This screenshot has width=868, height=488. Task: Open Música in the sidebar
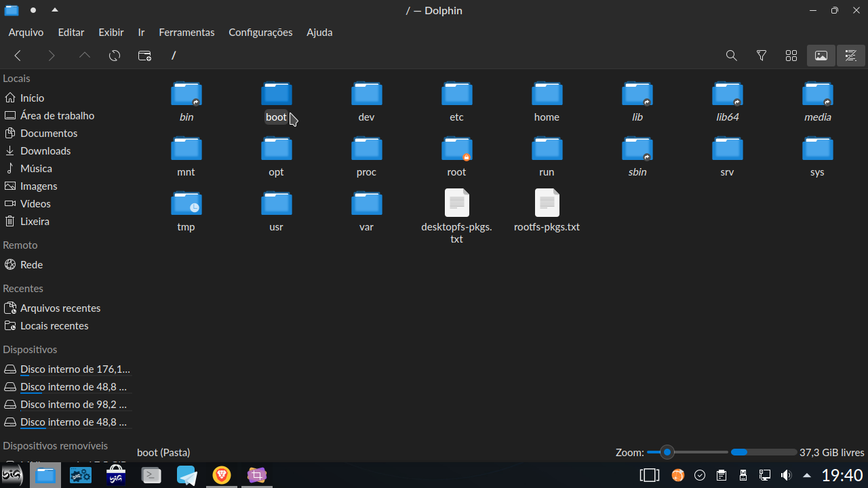(66, 168)
